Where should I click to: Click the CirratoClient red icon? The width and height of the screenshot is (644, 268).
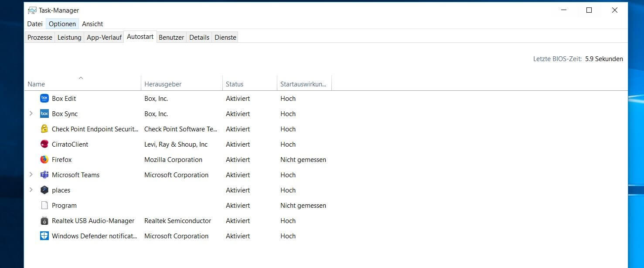point(44,144)
